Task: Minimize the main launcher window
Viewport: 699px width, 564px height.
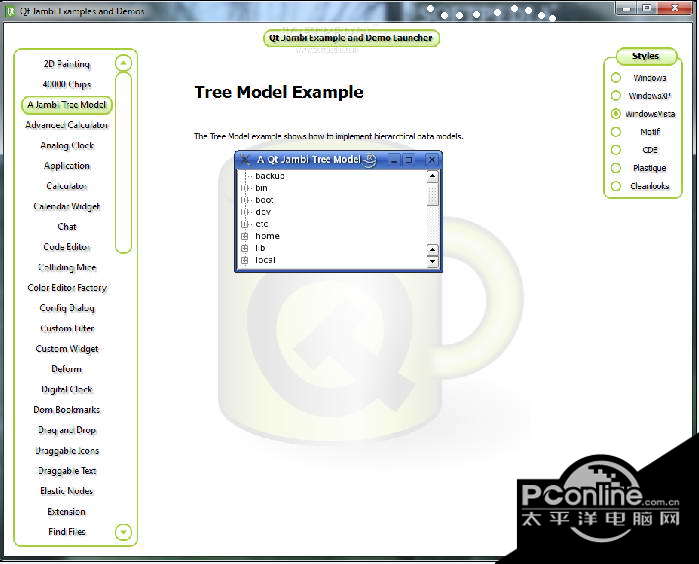Action: (626, 8)
